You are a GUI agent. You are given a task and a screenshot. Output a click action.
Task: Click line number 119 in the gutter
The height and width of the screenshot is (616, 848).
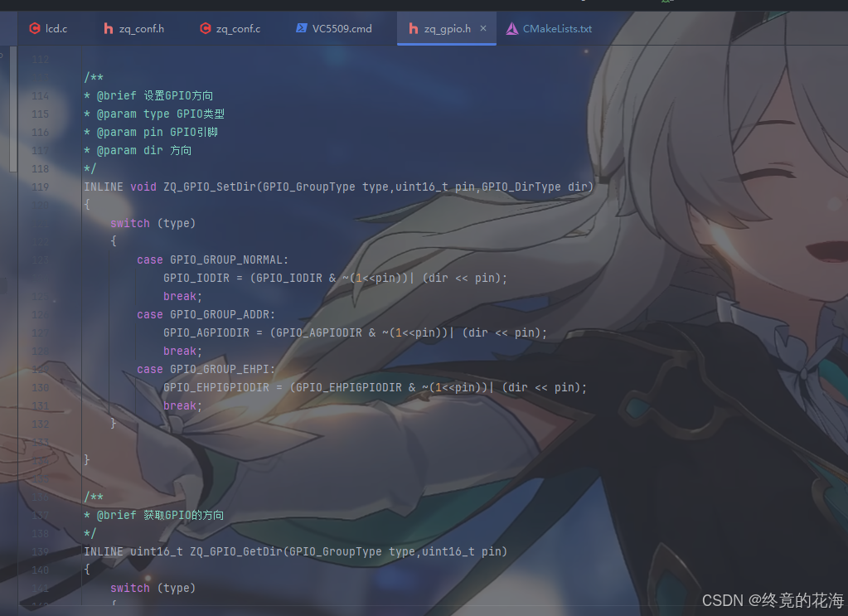40,187
